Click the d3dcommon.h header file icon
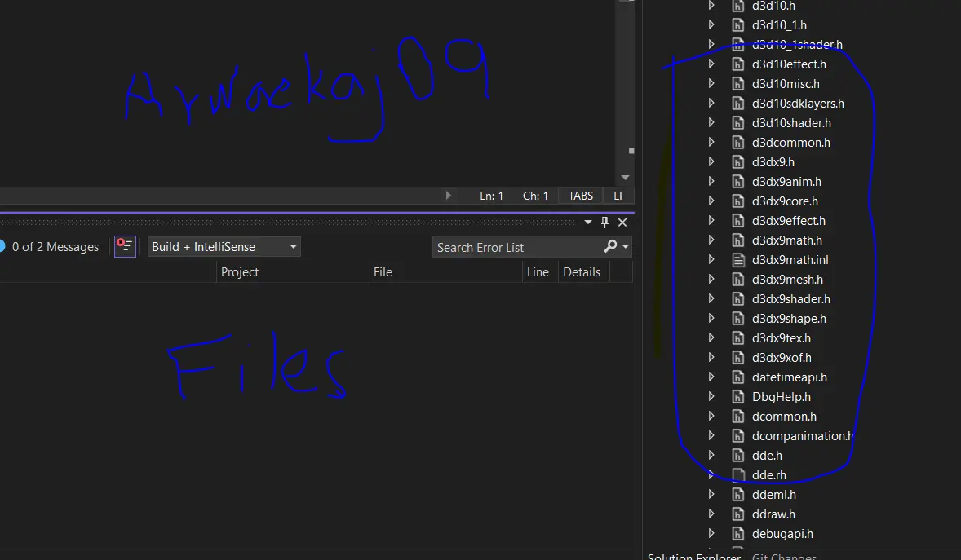 tap(738, 142)
